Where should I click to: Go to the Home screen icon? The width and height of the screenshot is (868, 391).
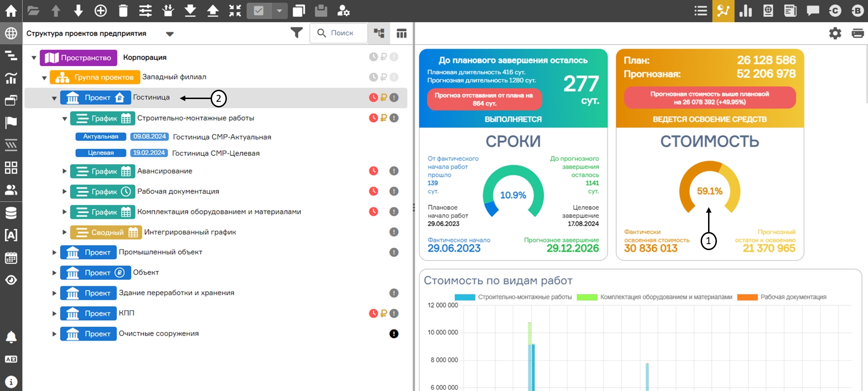pos(11,11)
